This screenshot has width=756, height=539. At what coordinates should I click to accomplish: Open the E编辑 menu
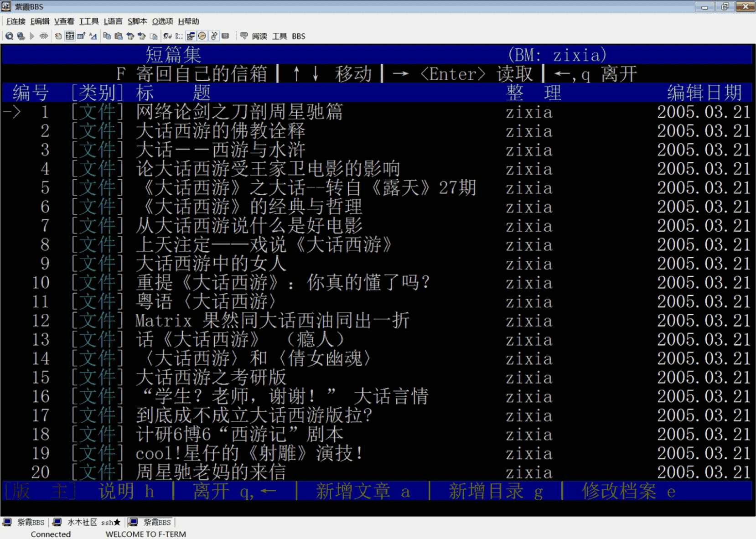coord(40,21)
